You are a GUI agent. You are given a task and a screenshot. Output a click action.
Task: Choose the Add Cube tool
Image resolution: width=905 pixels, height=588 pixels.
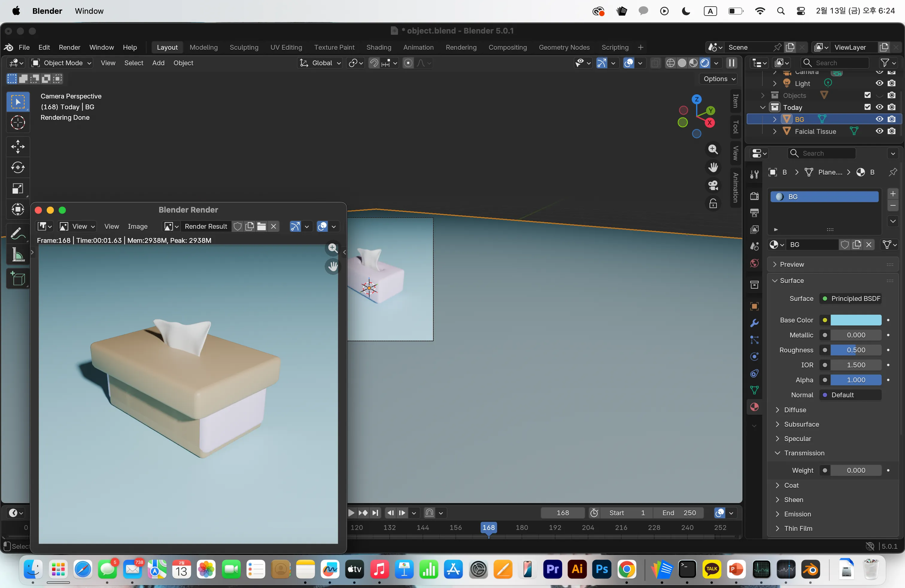(17, 278)
